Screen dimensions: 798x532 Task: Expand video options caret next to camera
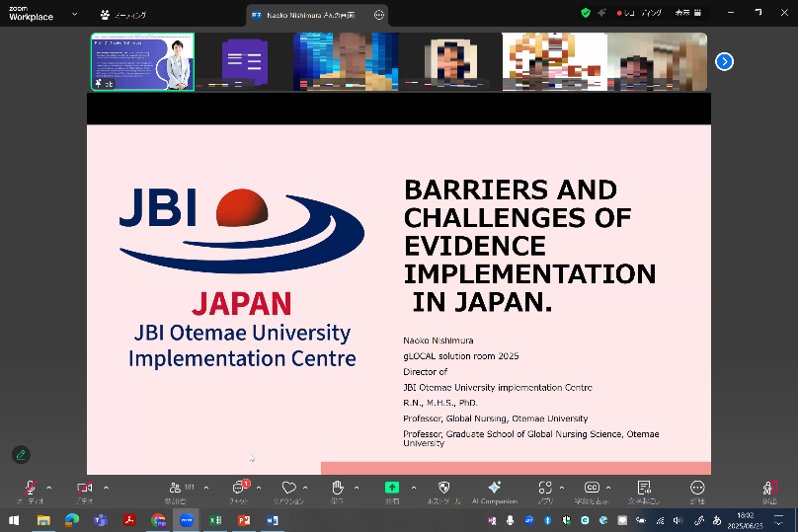click(107, 488)
